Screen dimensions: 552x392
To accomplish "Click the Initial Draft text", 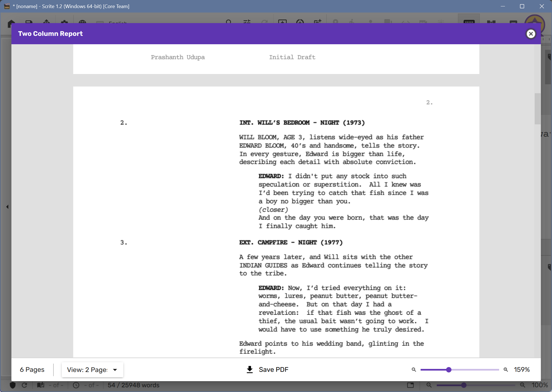I will coord(292,57).
